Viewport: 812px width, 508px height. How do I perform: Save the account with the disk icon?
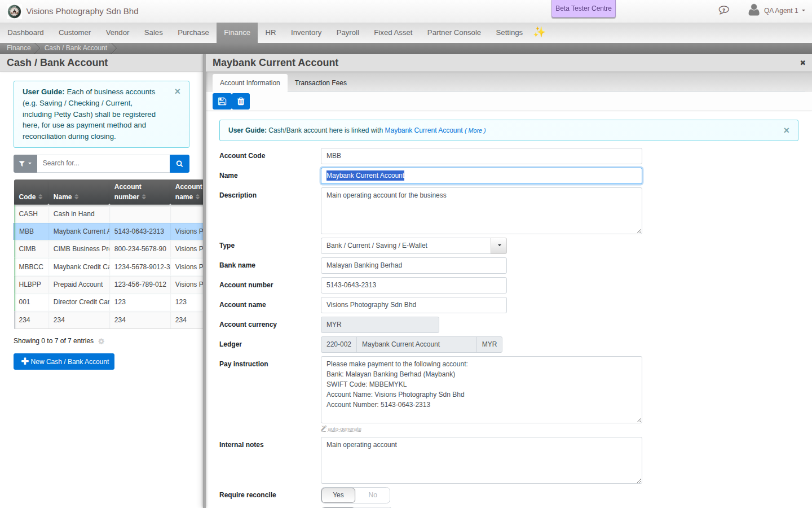coord(222,102)
